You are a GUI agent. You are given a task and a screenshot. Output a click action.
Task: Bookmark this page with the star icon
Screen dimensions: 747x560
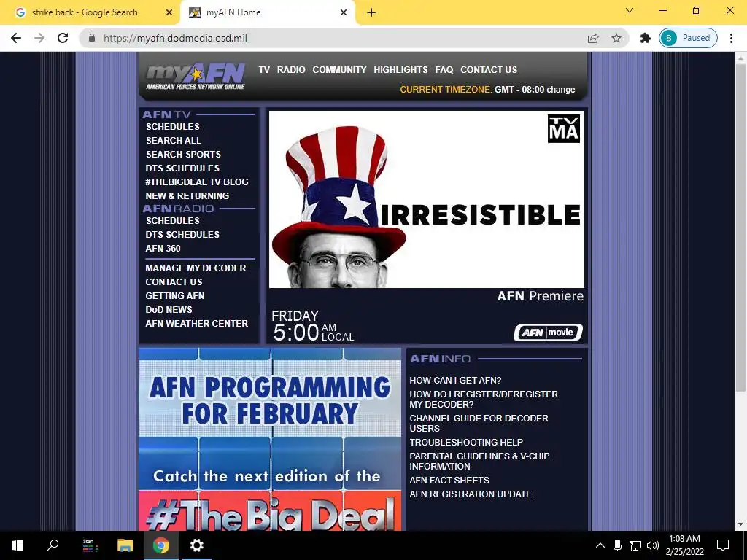click(x=616, y=38)
